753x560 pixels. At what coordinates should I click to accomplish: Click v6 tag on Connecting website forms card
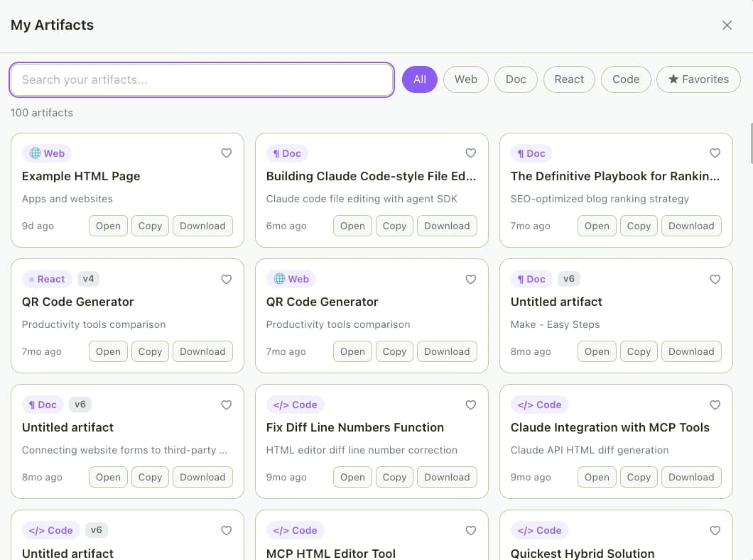tap(80, 405)
